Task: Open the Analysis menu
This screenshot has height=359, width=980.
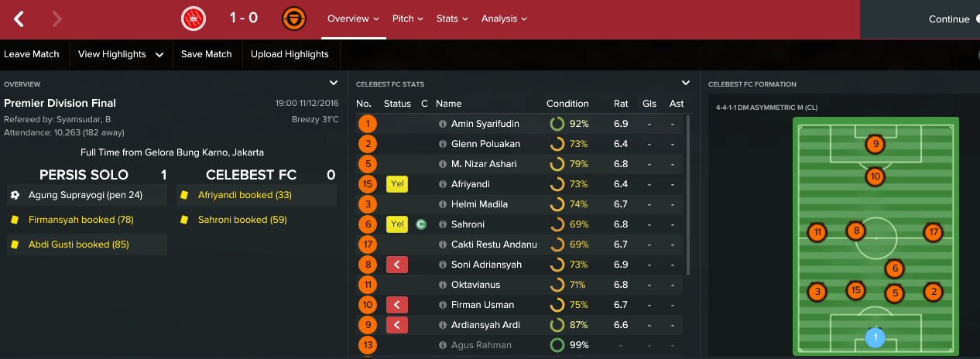Action: tap(504, 19)
